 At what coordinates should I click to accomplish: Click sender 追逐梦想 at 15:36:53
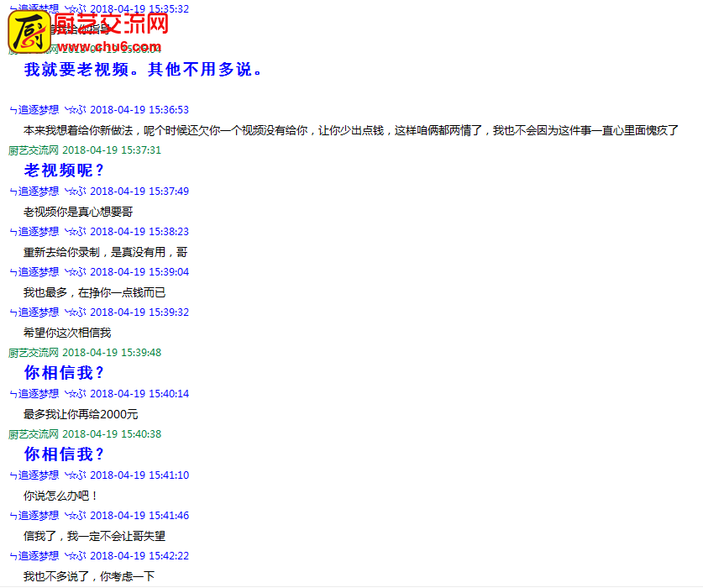39,110
